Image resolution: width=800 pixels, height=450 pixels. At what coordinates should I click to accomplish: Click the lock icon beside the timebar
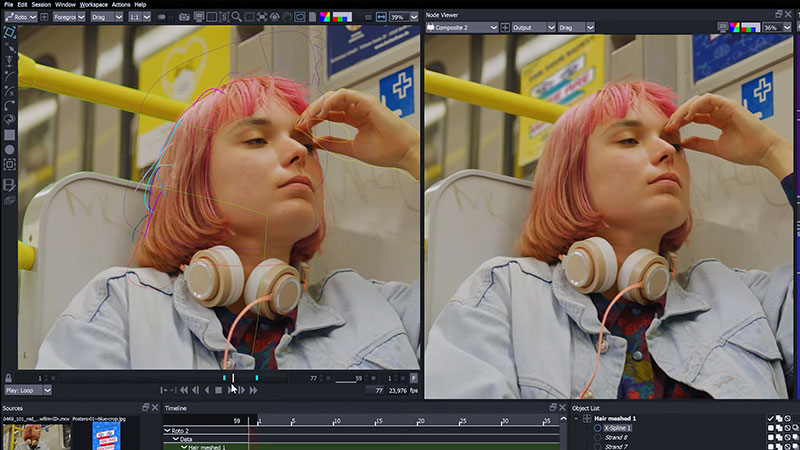pyautogui.click(x=9, y=378)
